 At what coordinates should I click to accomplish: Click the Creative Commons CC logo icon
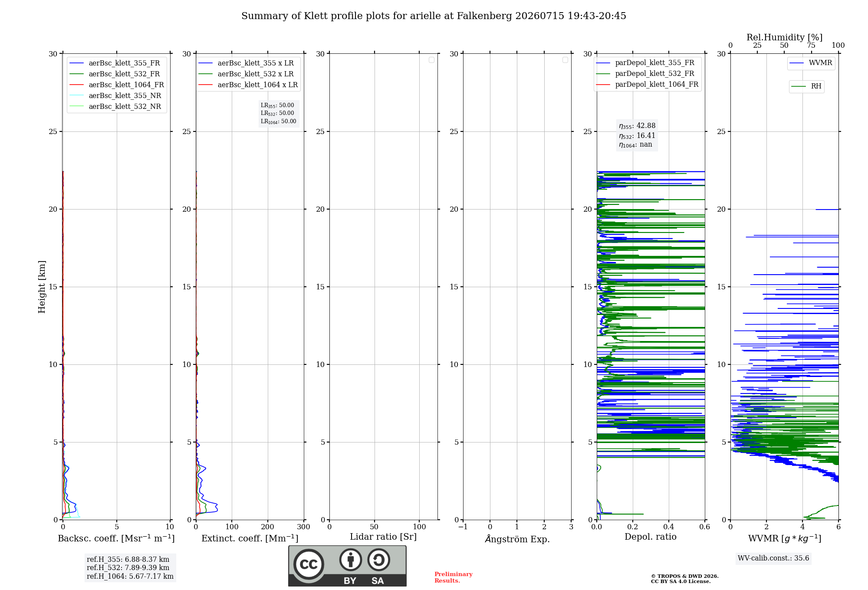tap(309, 564)
